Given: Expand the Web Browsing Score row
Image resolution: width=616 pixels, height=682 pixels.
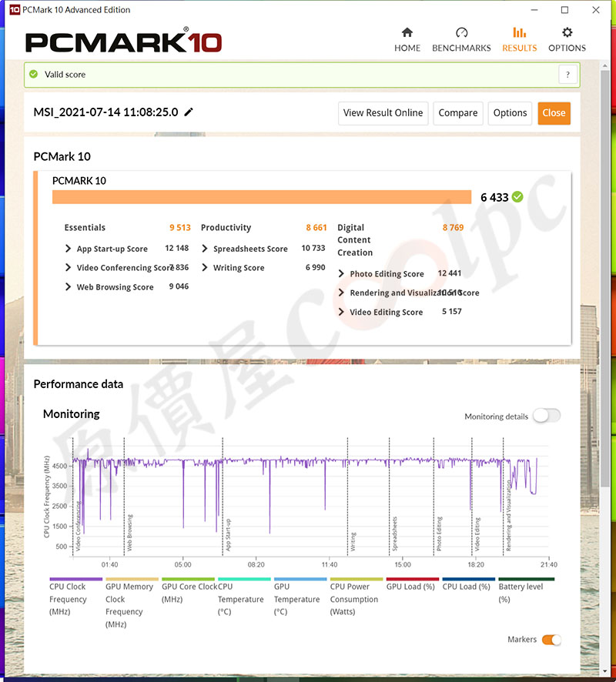Looking at the screenshot, I should tap(68, 286).
